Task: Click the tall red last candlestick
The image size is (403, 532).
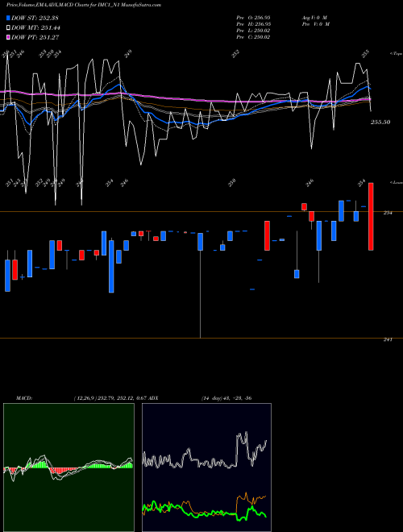Action: point(371,217)
